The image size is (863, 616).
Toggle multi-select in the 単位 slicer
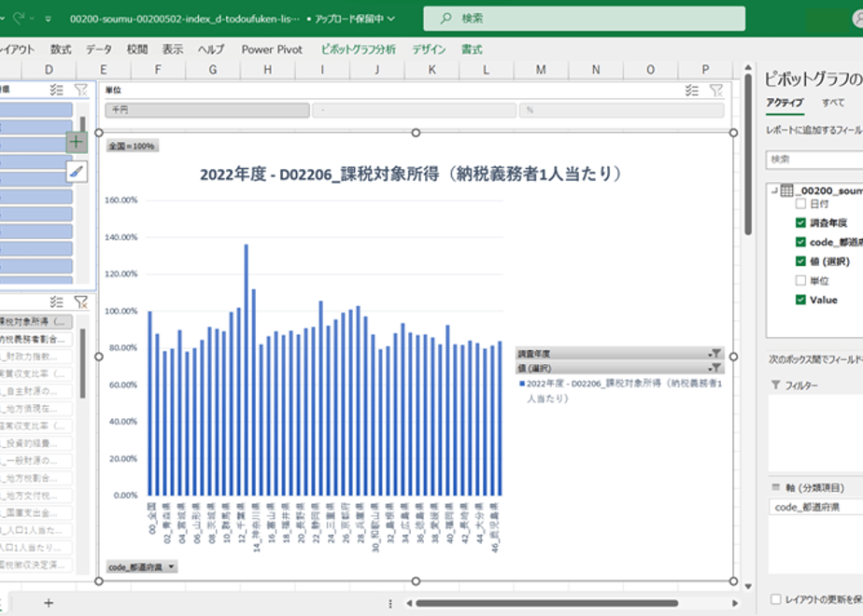tap(691, 91)
